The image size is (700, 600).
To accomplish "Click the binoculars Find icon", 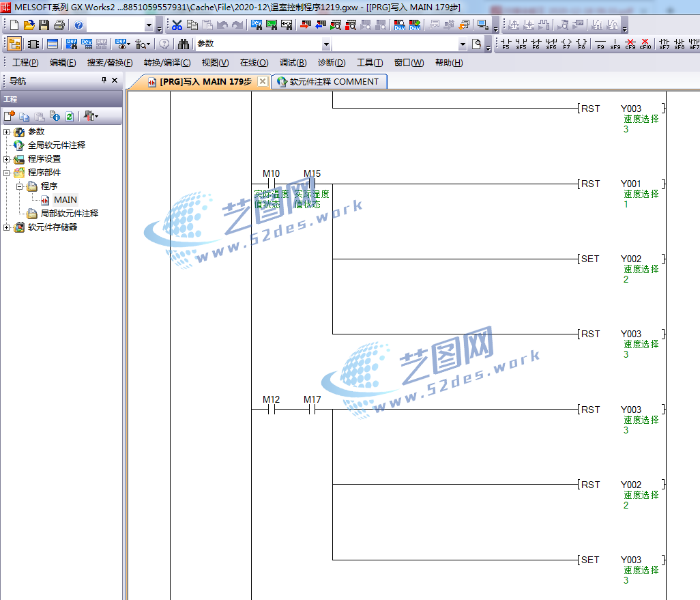I will pos(184,44).
